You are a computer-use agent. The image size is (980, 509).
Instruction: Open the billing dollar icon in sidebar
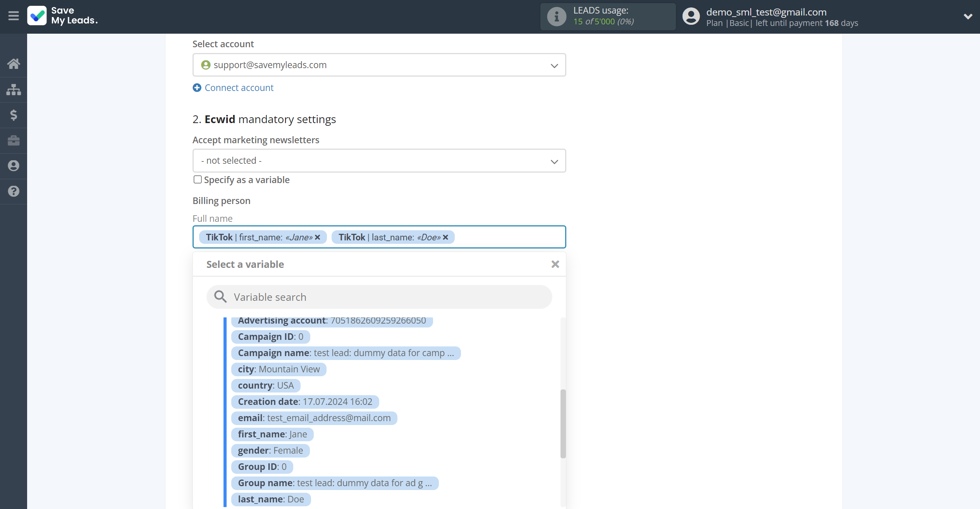pos(14,115)
